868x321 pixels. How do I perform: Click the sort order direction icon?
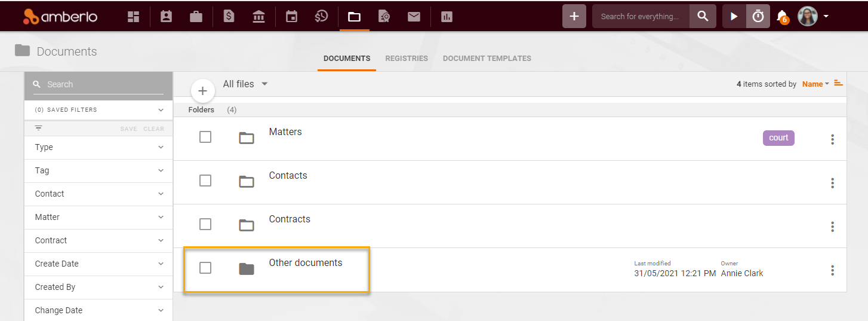tap(839, 83)
